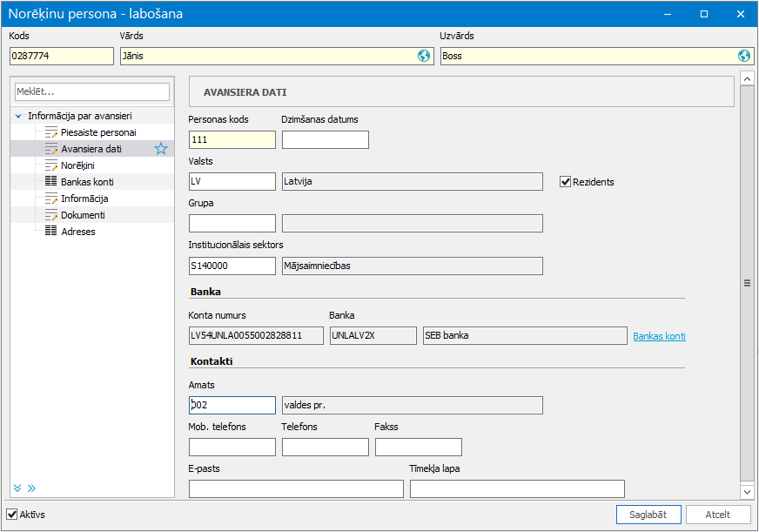Click the Dzimšanas datums field
Image resolution: width=759 pixels, height=532 pixels.
(x=326, y=139)
